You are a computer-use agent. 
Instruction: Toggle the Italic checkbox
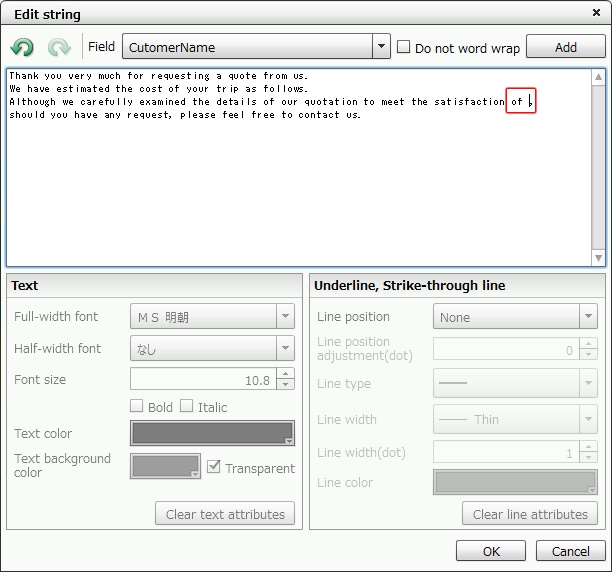click(x=186, y=406)
